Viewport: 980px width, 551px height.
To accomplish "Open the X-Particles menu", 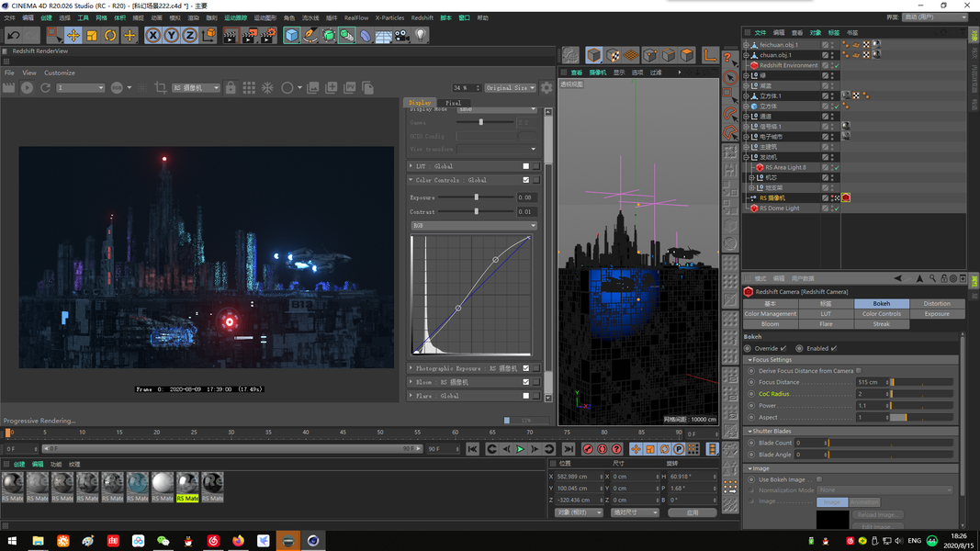I will point(389,18).
